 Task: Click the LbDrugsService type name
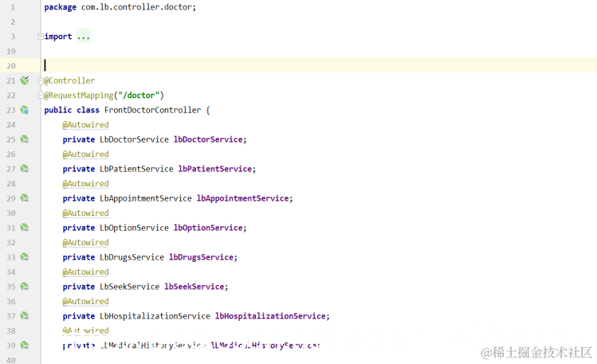pyautogui.click(x=132, y=257)
